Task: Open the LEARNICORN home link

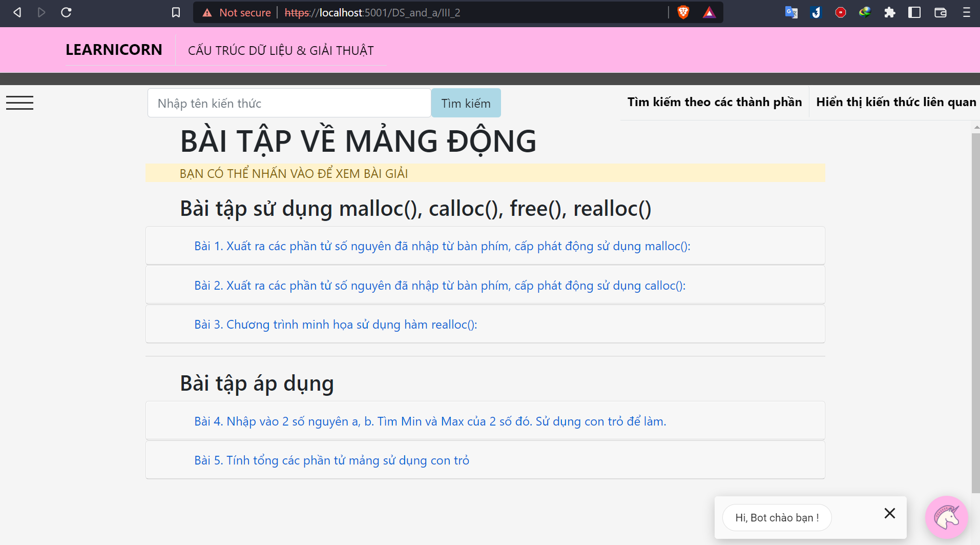Action: point(114,50)
